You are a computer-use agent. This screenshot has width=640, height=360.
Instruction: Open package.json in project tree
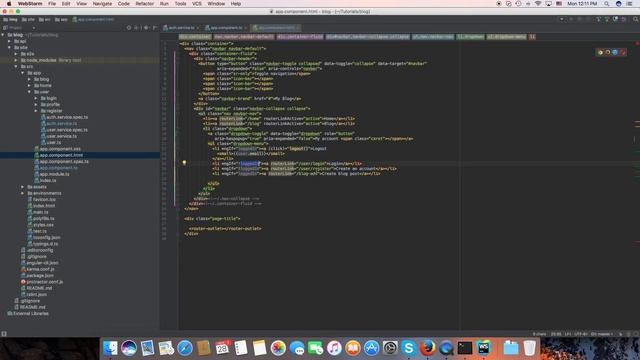tap(37, 276)
